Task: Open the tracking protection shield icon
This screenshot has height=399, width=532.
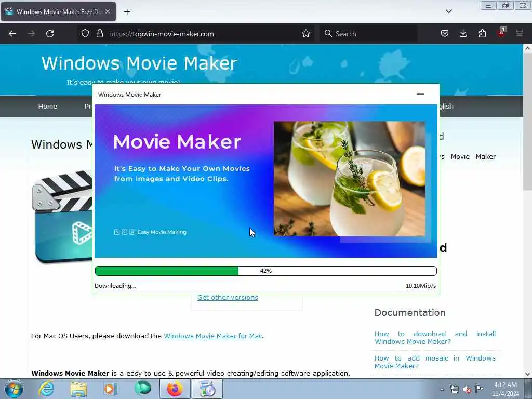Action: [85, 34]
